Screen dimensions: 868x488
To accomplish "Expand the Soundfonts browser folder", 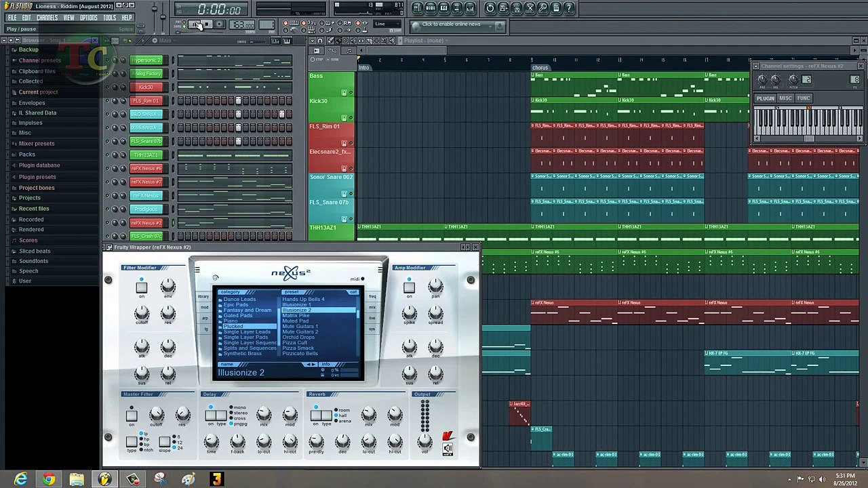I will (x=33, y=261).
